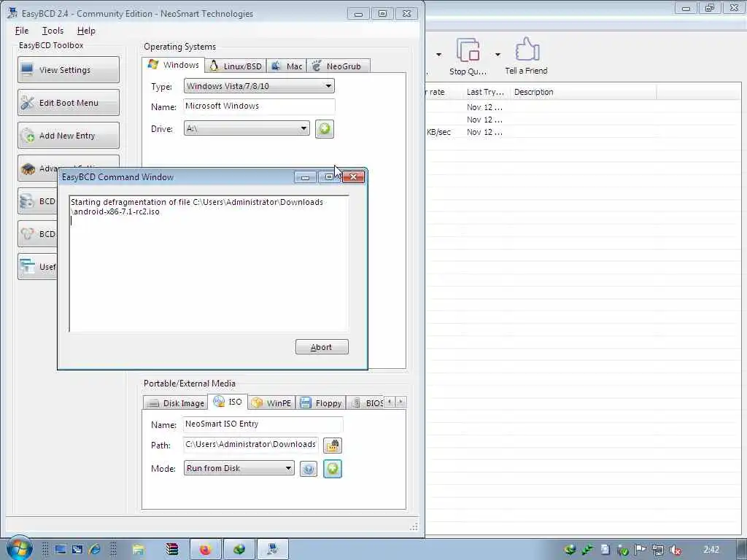
Task: Open the file explorer folder taskbar icon
Action: click(138, 550)
